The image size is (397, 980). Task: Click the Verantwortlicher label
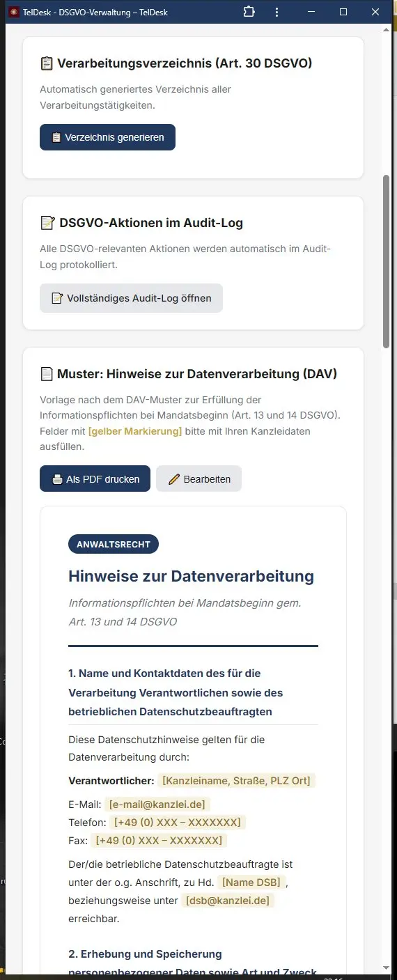[x=111, y=780]
